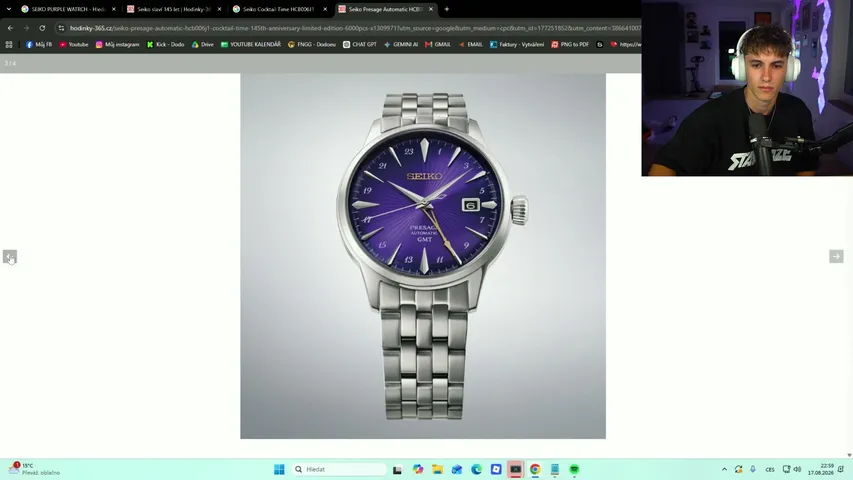
Task: Open Task View in taskbar
Action: [x=398, y=469]
